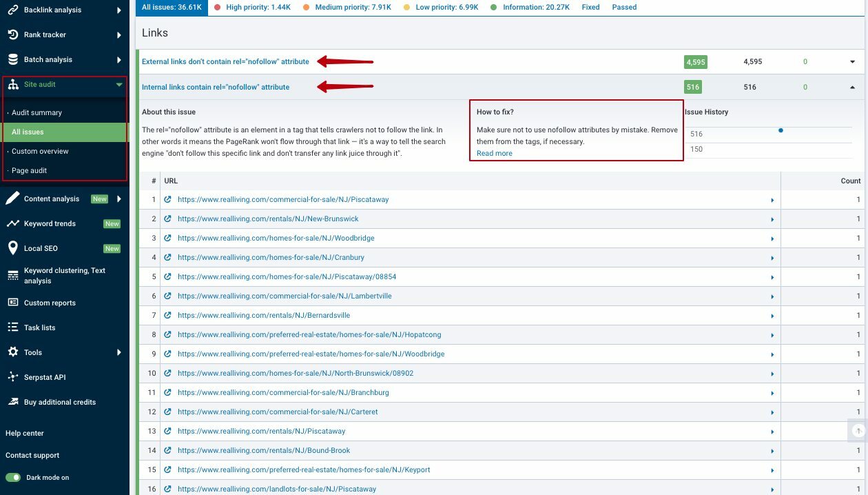868x495 pixels.
Task: Click the Count column header
Action: (x=851, y=181)
